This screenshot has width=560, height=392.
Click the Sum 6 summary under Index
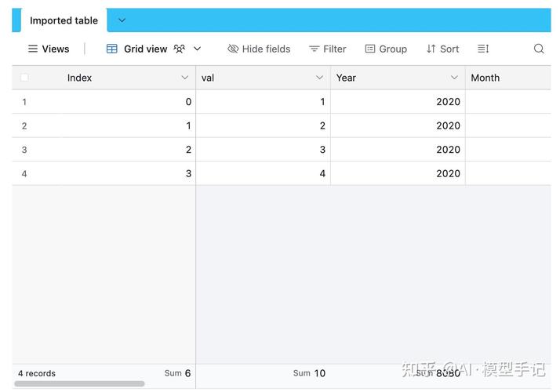pos(177,373)
